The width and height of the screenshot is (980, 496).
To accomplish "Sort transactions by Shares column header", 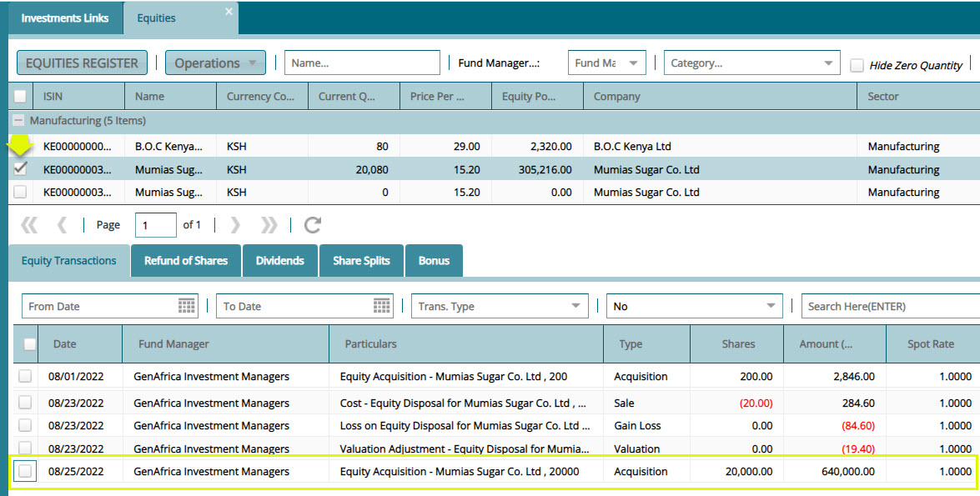I will pos(736,343).
